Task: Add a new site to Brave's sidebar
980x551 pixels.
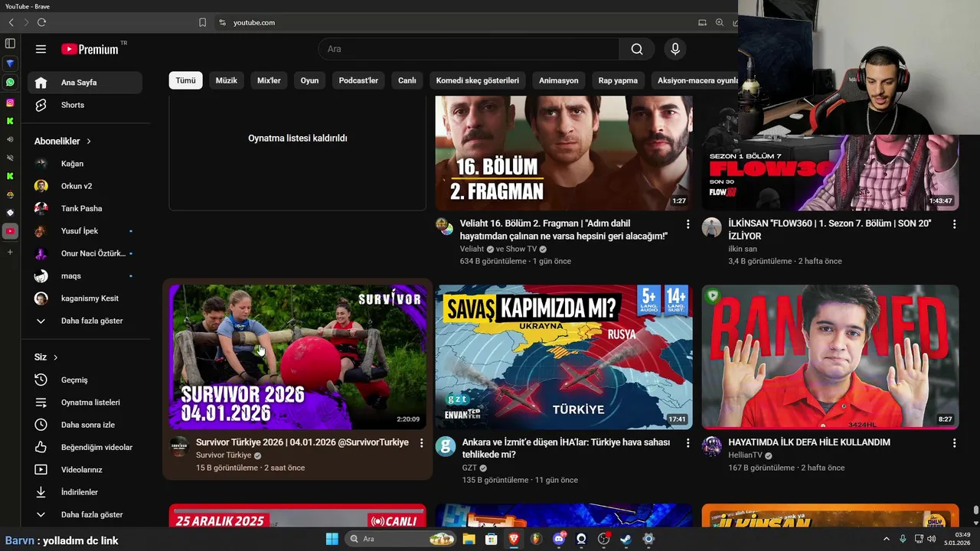Action: tap(10, 252)
